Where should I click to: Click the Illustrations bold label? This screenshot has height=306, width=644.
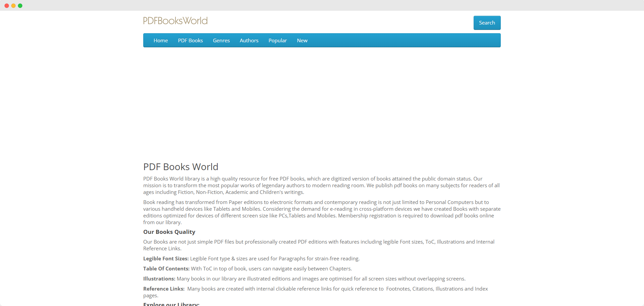point(159,279)
